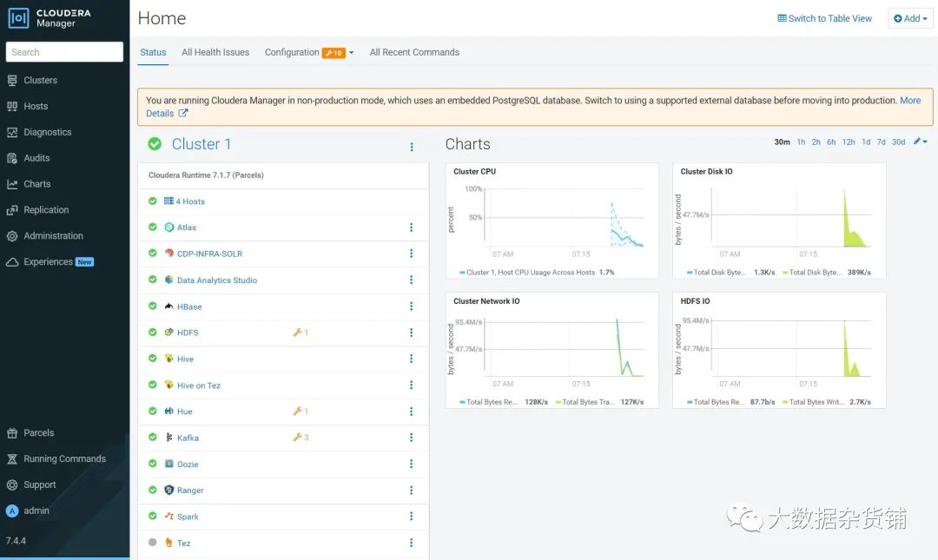Viewport: 938px width, 560px height.
Task: Click the Running Commands hourglass icon
Action: click(12, 459)
